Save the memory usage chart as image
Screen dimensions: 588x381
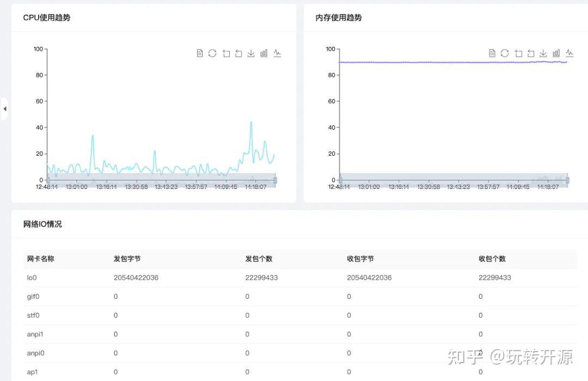(x=542, y=53)
